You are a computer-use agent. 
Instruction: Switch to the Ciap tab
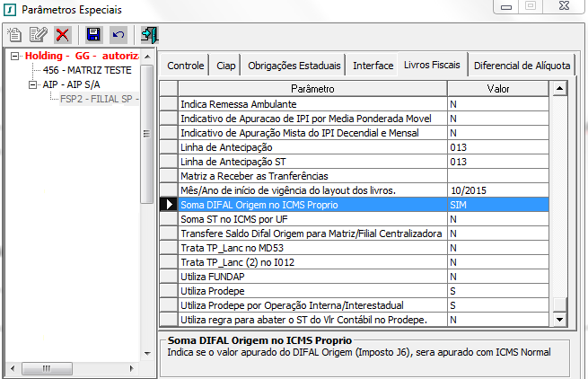[226, 66]
